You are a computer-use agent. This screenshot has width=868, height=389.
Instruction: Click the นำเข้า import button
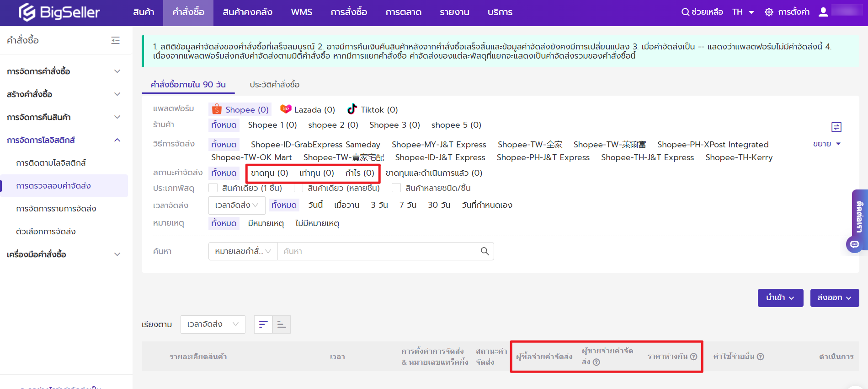tap(780, 298)
